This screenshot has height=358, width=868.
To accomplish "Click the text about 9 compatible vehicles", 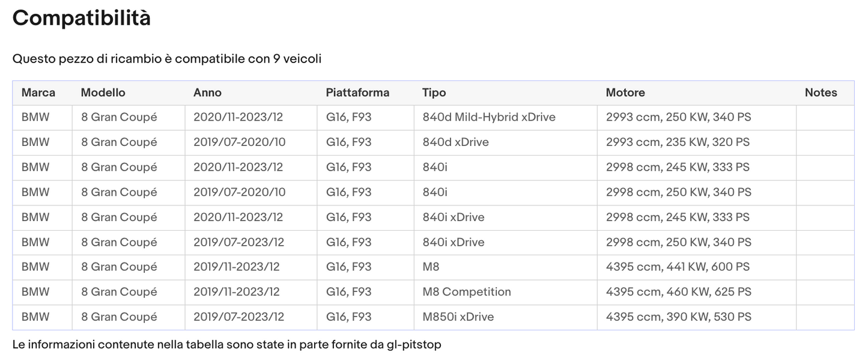I will pos(167,59).
